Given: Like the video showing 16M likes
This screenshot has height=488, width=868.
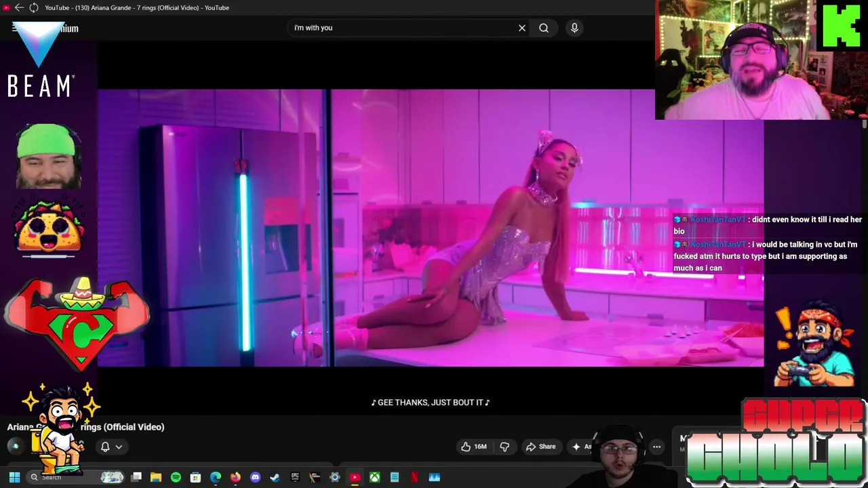Looking at the screenshot, I should (x=473, y=447).
